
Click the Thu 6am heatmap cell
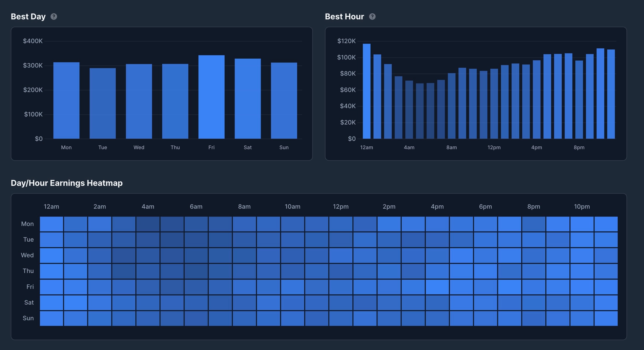(x=196, y=271)
